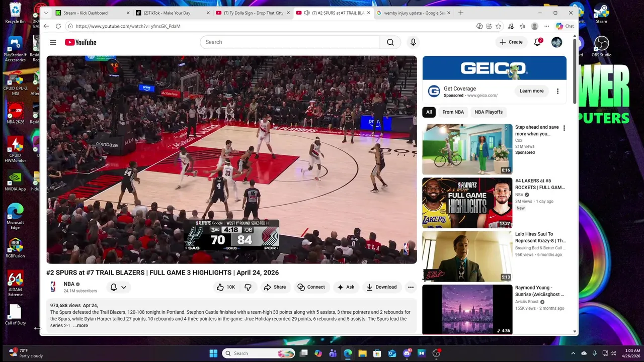Image resolution: width=644 pixels, height=362 pixels.
Task: Open Outlook from the taskbar
Action: coord(392,353)
